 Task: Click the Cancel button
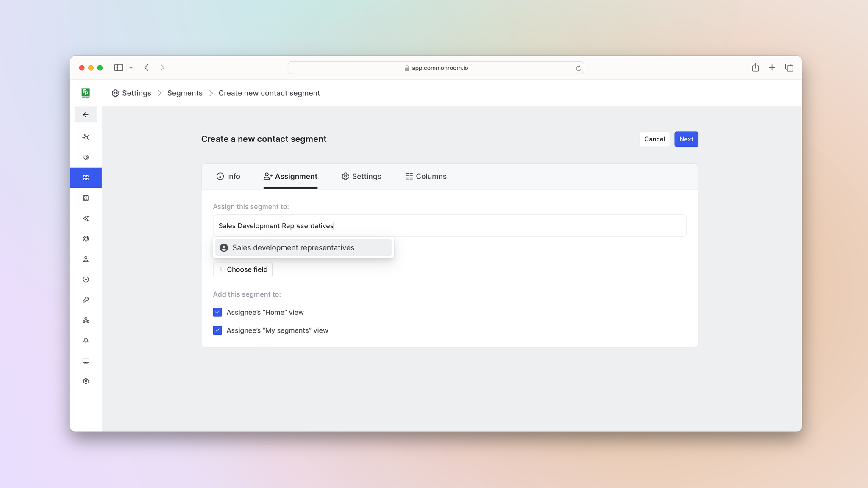[x=654, y=139]
